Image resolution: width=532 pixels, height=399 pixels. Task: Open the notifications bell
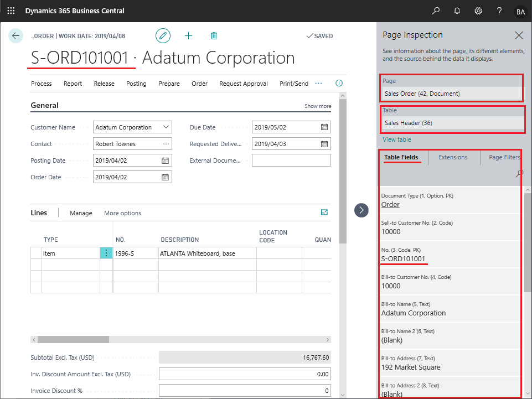457,11
